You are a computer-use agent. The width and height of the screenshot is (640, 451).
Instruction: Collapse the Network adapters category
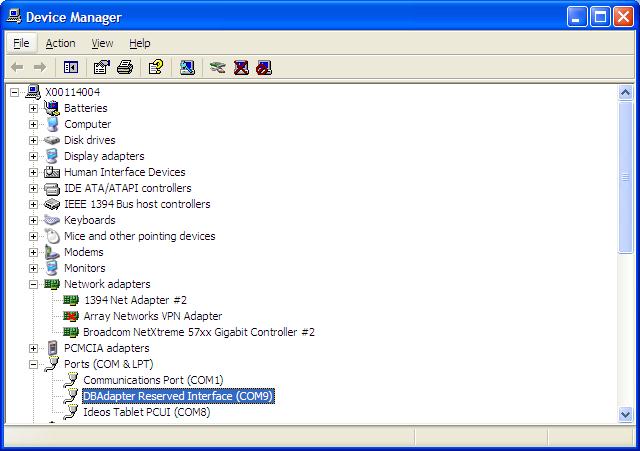(x=33, y=284)
